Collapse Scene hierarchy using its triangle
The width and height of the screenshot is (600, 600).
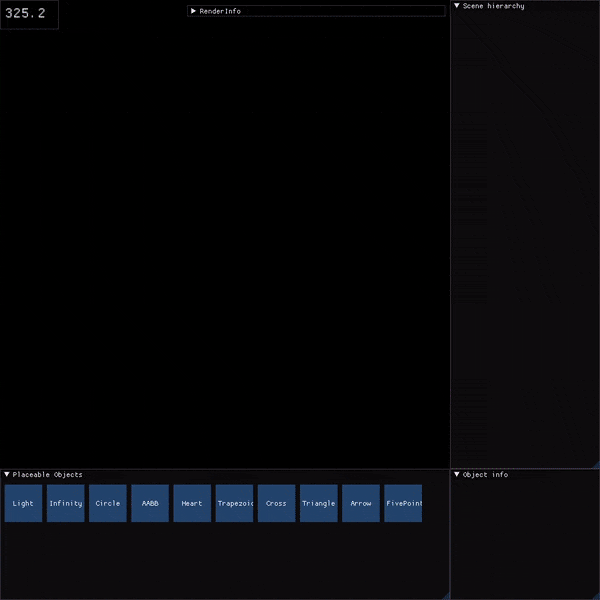pos(457,6)
